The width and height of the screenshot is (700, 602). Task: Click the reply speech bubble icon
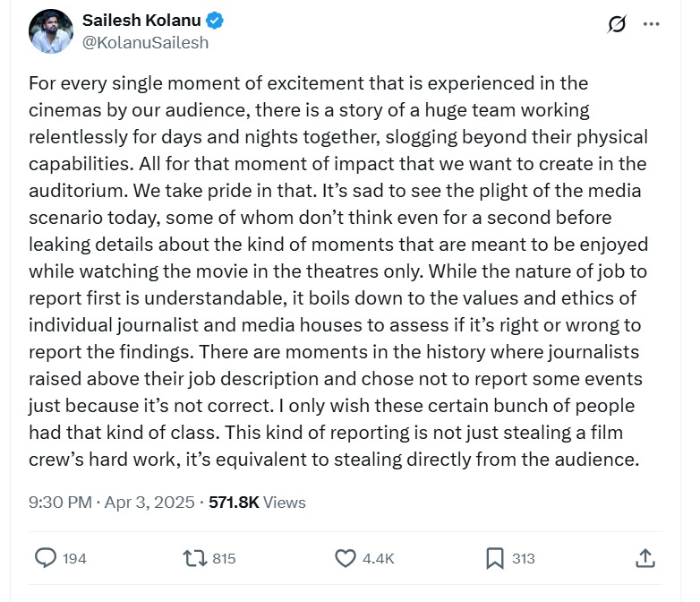point(46,558)
